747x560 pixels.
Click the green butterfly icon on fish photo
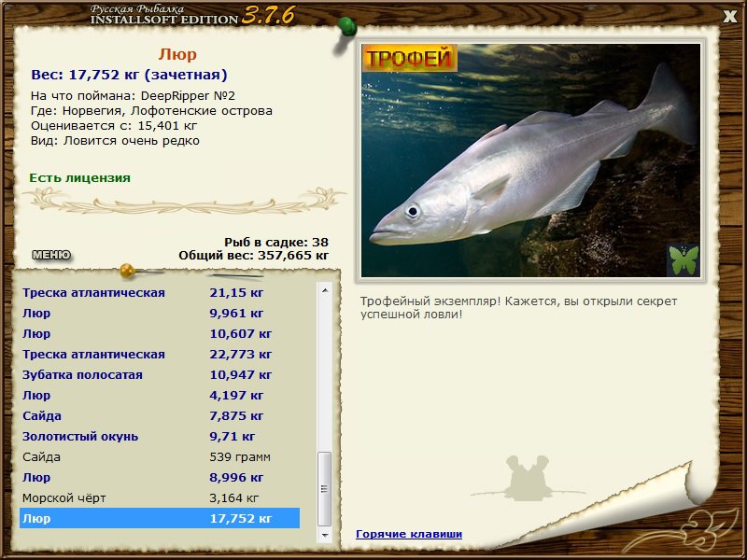[684, 259]
